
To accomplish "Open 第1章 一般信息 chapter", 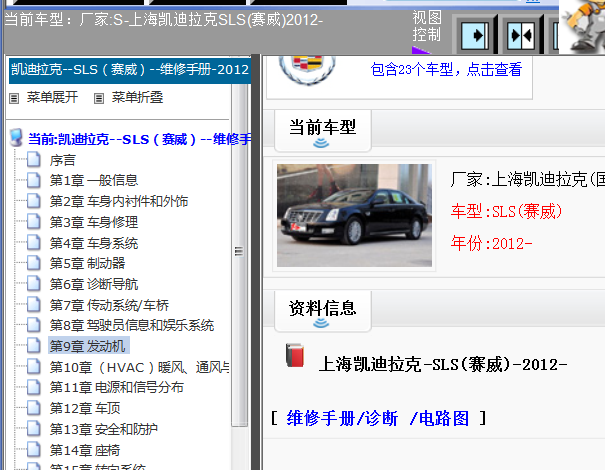I will pyautogui.click(x=94, y=180).
